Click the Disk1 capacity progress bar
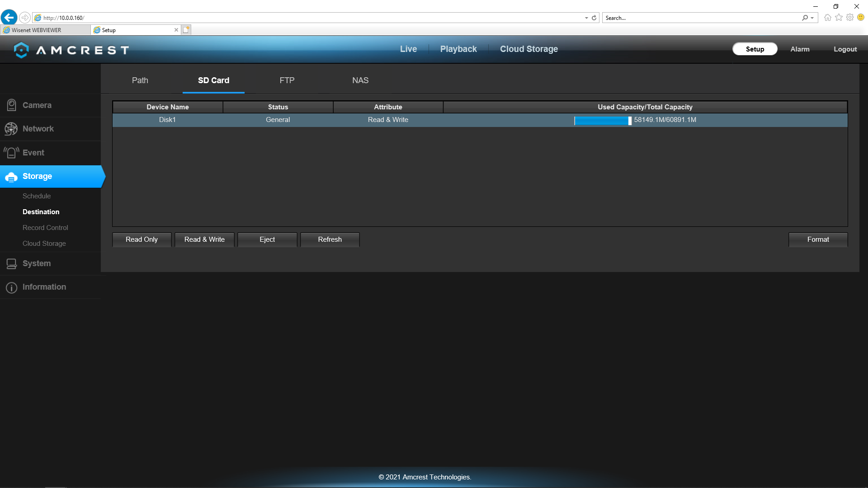The width and height of the screenshot is (868, 488). pos(603,120)
